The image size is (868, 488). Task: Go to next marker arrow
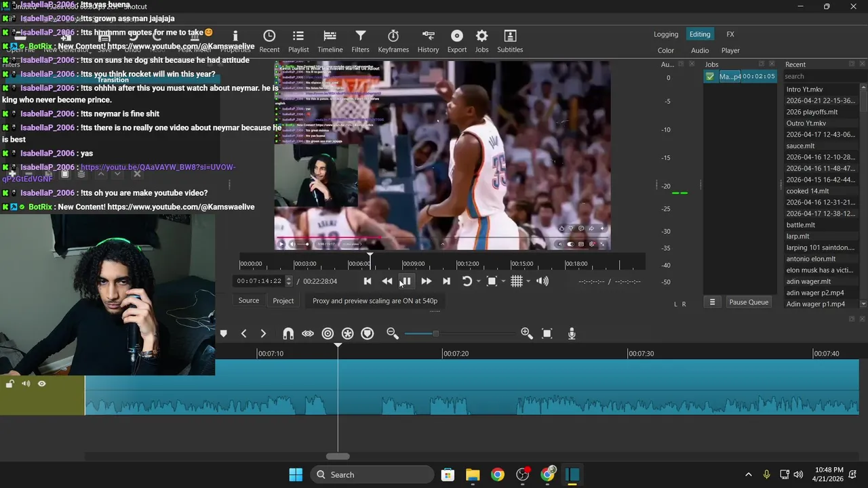point(263,333)
